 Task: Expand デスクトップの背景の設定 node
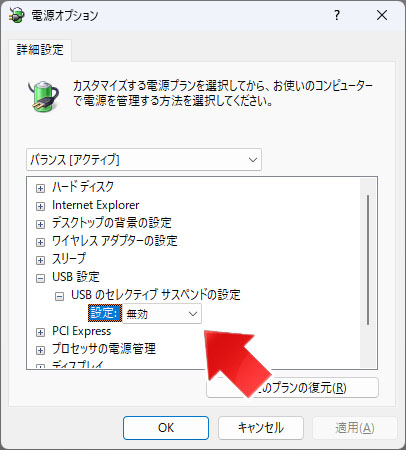(40, 224)
